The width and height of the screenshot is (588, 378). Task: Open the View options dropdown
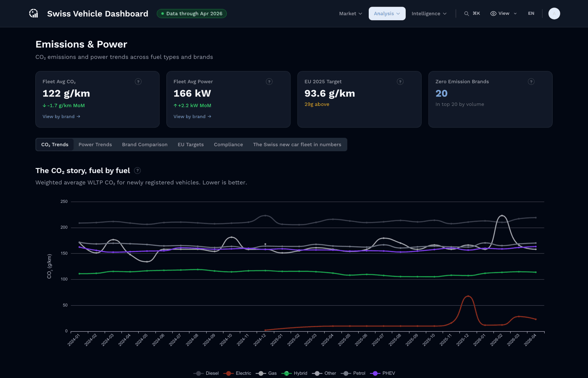504,13
